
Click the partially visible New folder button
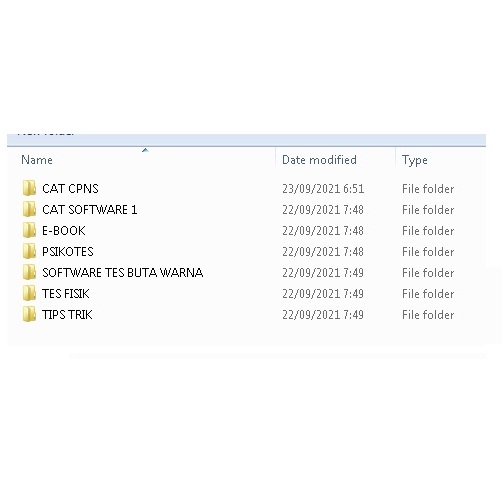pyautogui.click(x=46, y=133)
